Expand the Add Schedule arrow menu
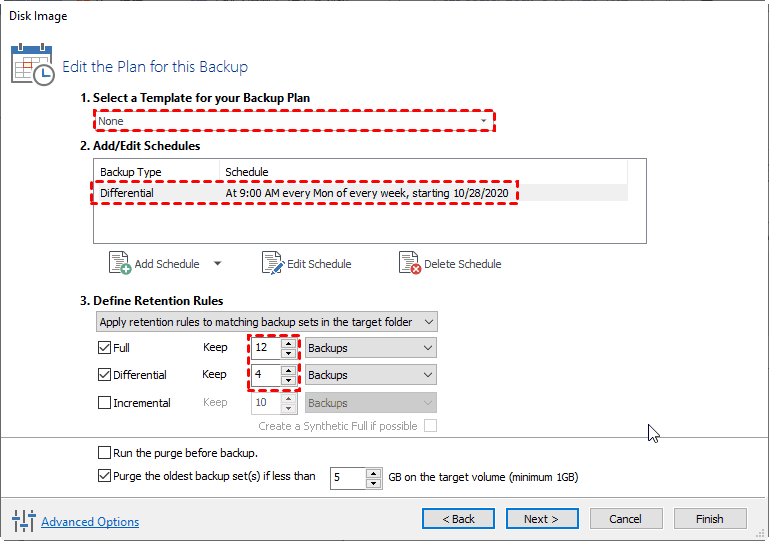Image resolution: width=769 pixels, height=541 pixels. coord(217,264)
